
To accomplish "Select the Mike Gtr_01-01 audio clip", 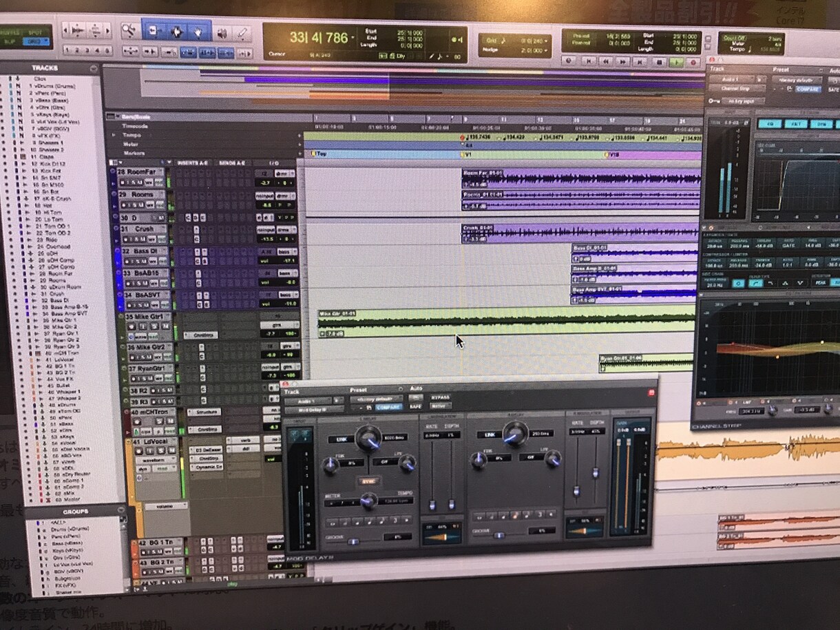I will coord(505,323).
